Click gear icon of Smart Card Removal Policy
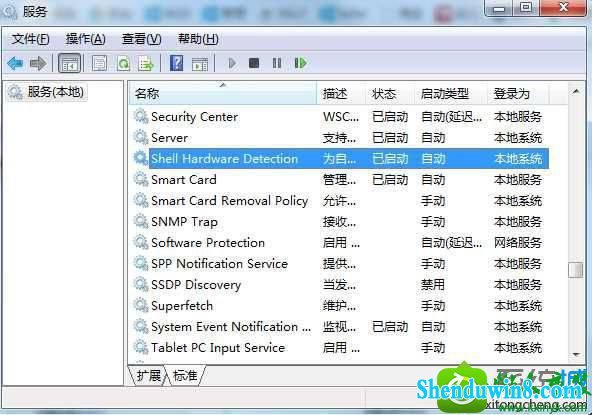The image size is (592, 415). pos(141,200)
